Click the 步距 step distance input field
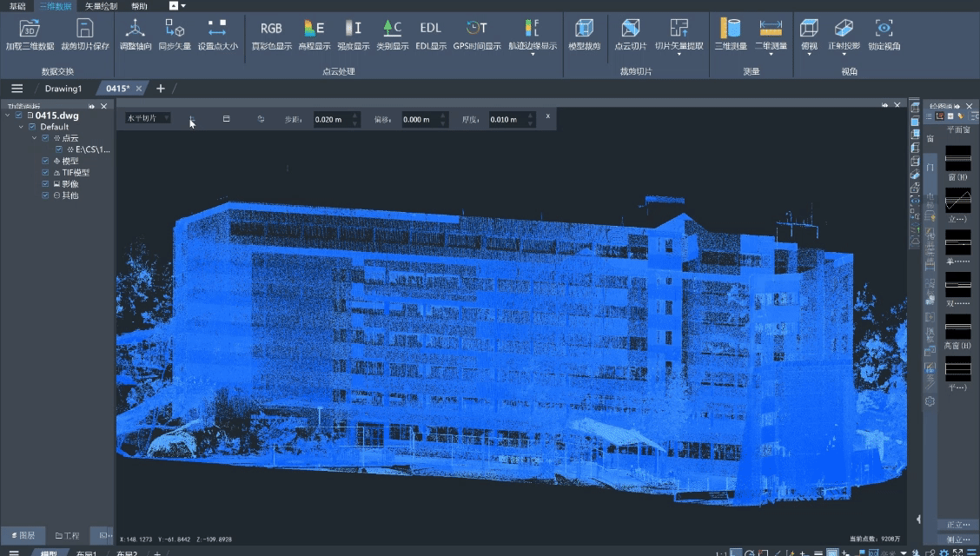Viewport: 980px width, 556px height. 330,120
